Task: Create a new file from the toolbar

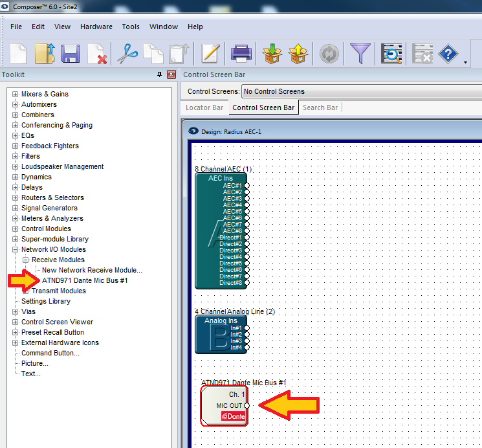Action: pyautogui.click(x=18, y=54)
